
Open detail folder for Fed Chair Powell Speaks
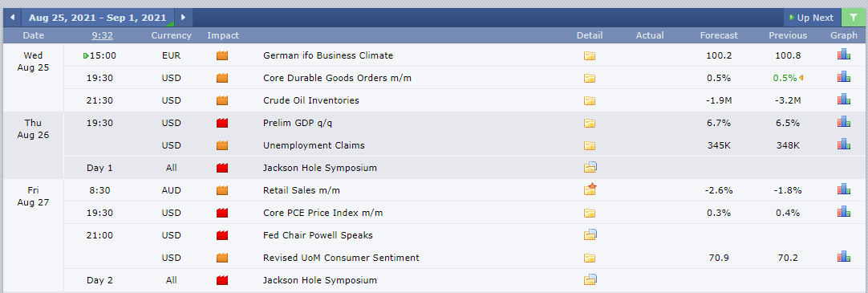coord(590,235)
